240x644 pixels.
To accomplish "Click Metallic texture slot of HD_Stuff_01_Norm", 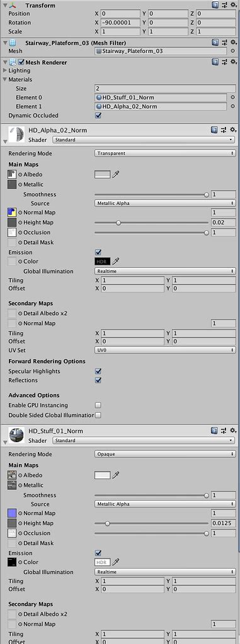I will point(12,485).
